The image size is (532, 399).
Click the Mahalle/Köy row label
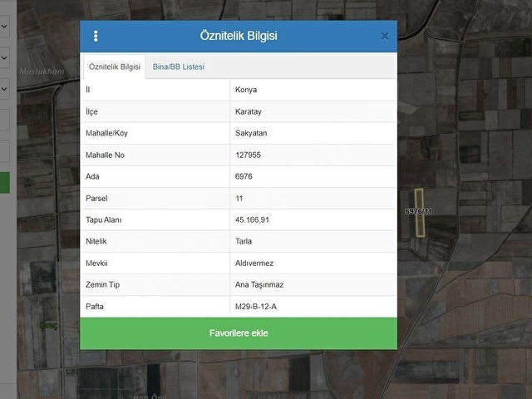106,133
